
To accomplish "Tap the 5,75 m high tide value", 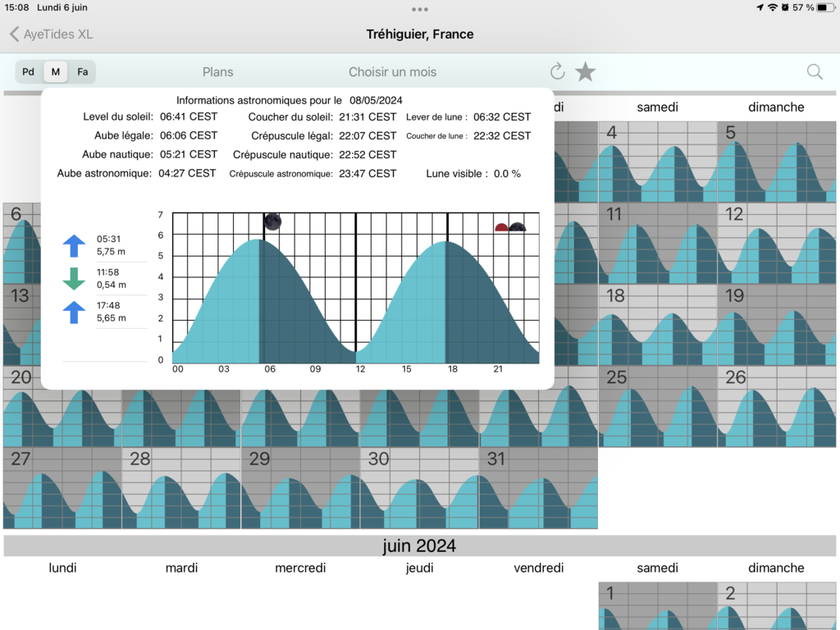I will coord(111,251).
